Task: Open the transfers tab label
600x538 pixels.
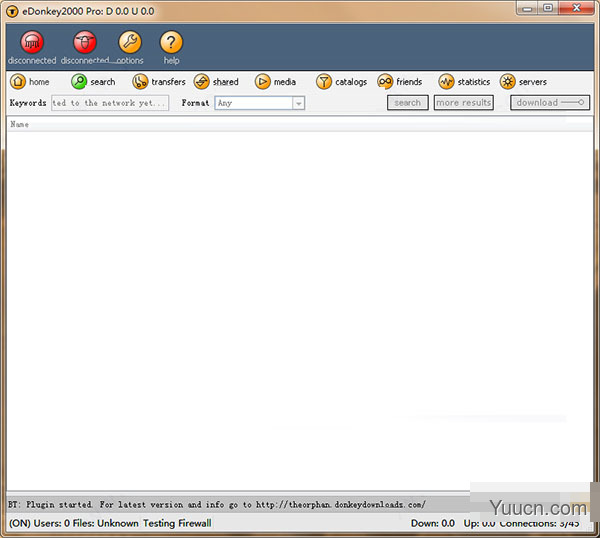Action: coord(168,82)
